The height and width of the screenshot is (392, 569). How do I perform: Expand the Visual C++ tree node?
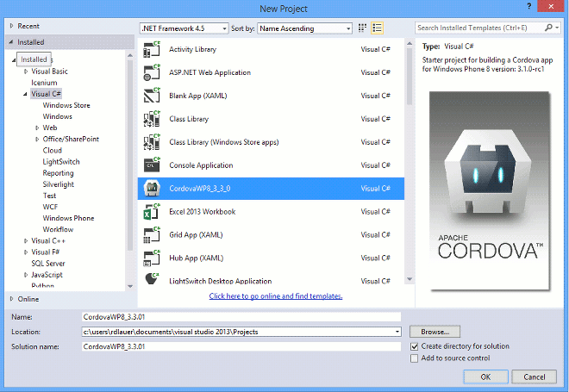click(26, 240)
